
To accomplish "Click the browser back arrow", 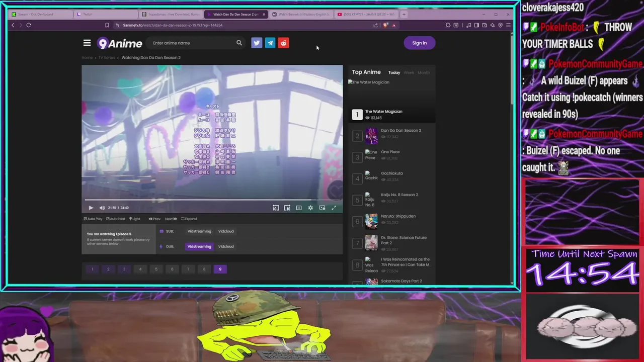I will click(x=13, y=25).
